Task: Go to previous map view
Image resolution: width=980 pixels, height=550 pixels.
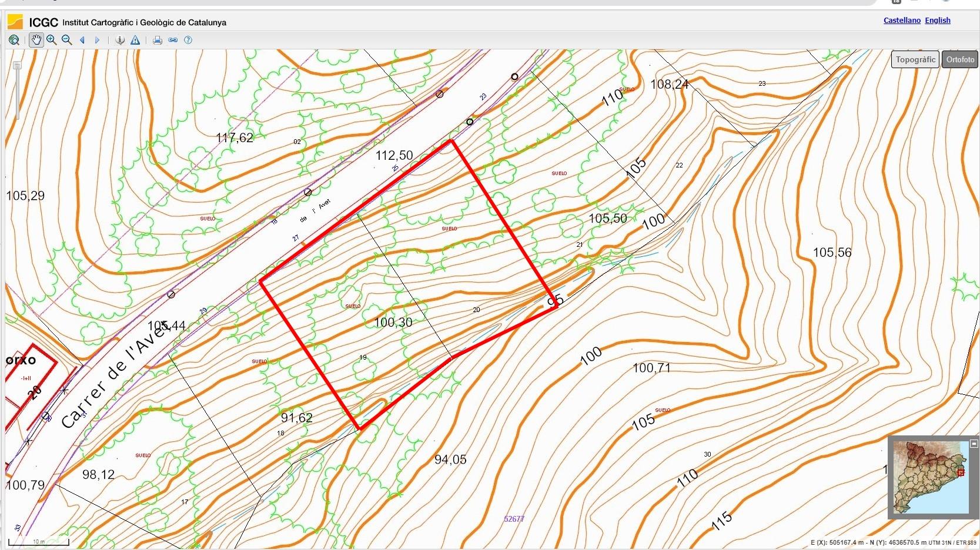Action: (x=82, y=40)
